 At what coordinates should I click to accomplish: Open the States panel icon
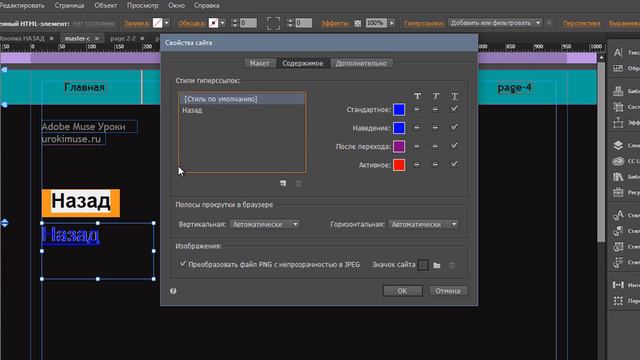[618, 107]
